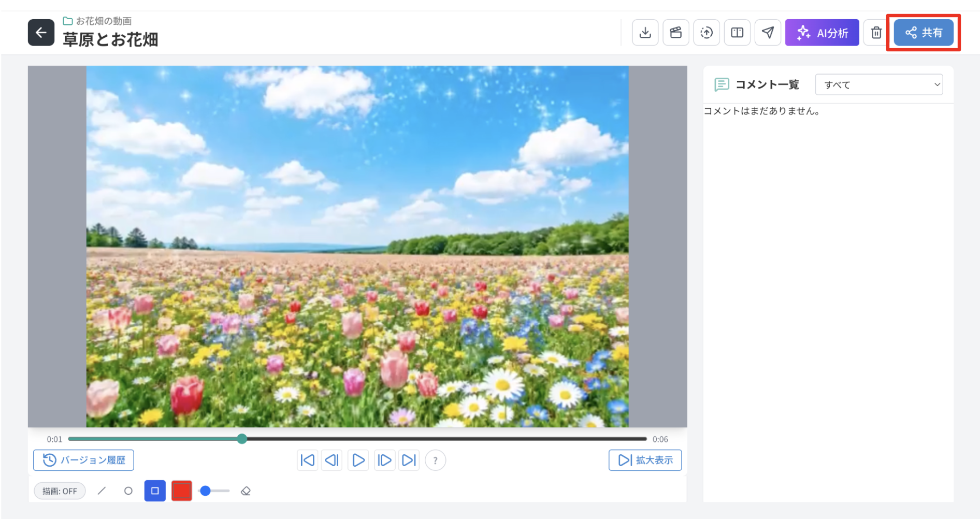
Task: Delete the video with the trash icon
Action: [876, 33]
